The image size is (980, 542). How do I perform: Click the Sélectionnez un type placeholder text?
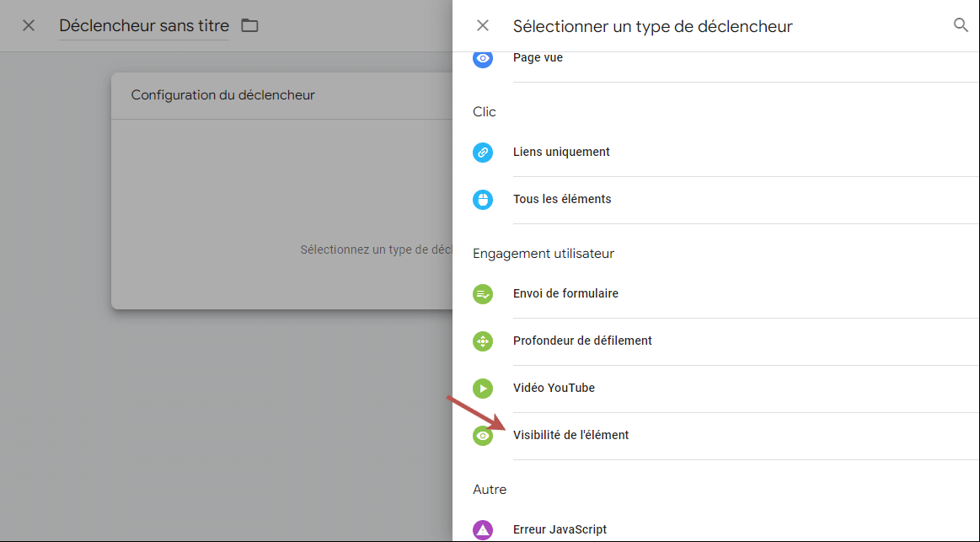[x=375, y=250]
